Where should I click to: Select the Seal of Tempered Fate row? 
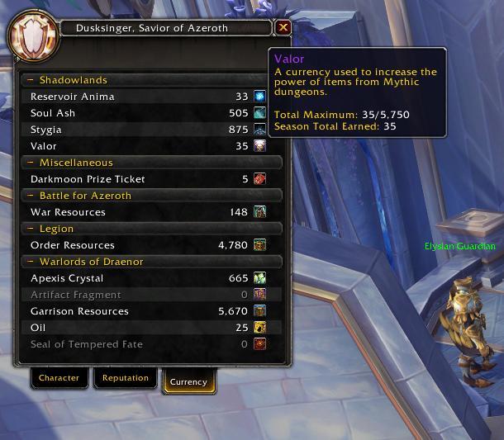(152, 344)
